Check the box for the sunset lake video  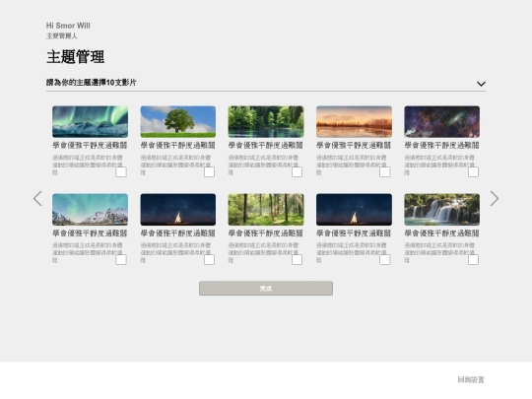click(385, 172)
